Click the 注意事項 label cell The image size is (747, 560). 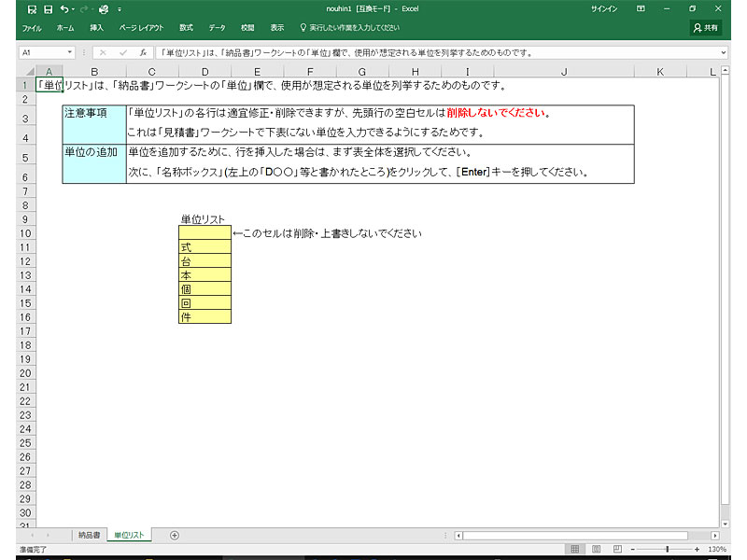coord(94,125)
